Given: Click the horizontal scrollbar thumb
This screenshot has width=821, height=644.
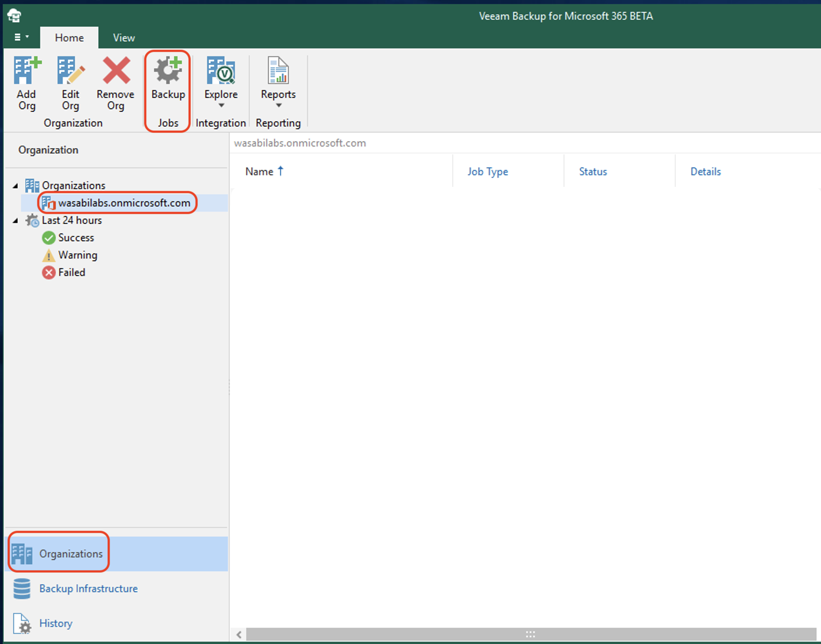Looking at the screenshot, I should point(531,634).
